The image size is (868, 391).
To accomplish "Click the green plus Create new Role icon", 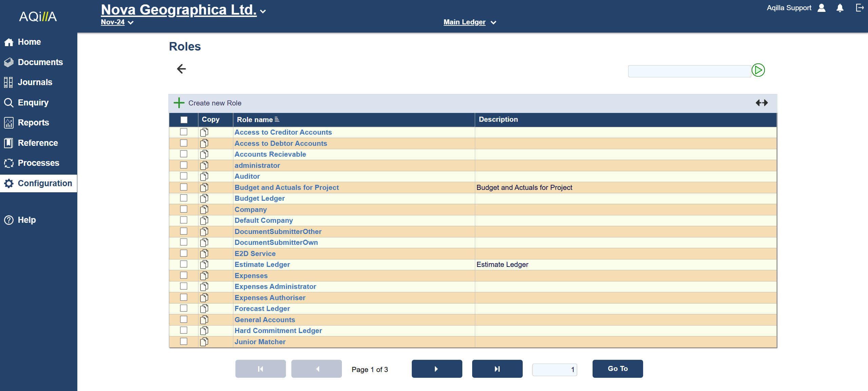I will click(x=179, y=103).
